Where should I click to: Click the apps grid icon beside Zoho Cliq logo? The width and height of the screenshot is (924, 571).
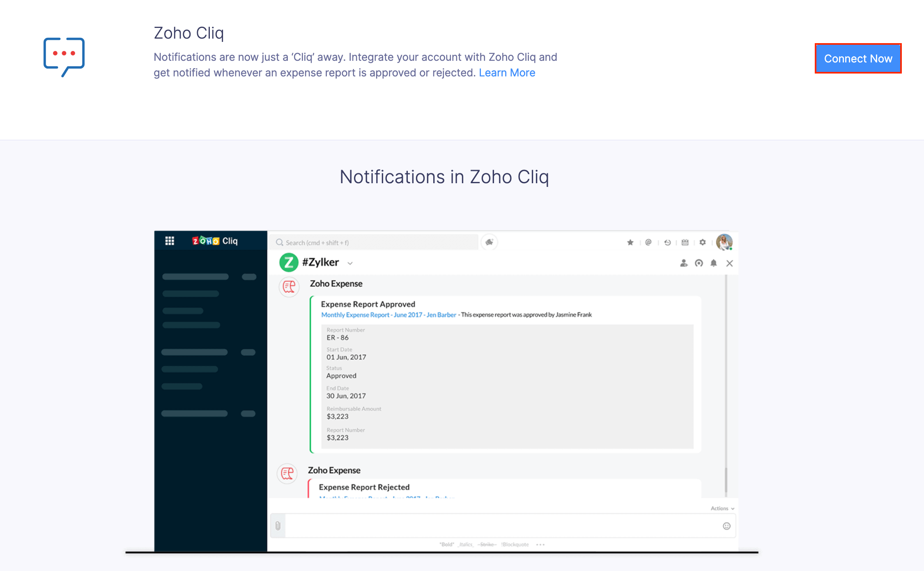170,240
